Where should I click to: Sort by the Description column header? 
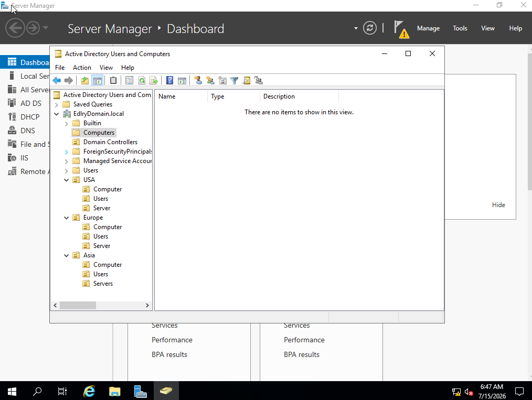[299, 96]
